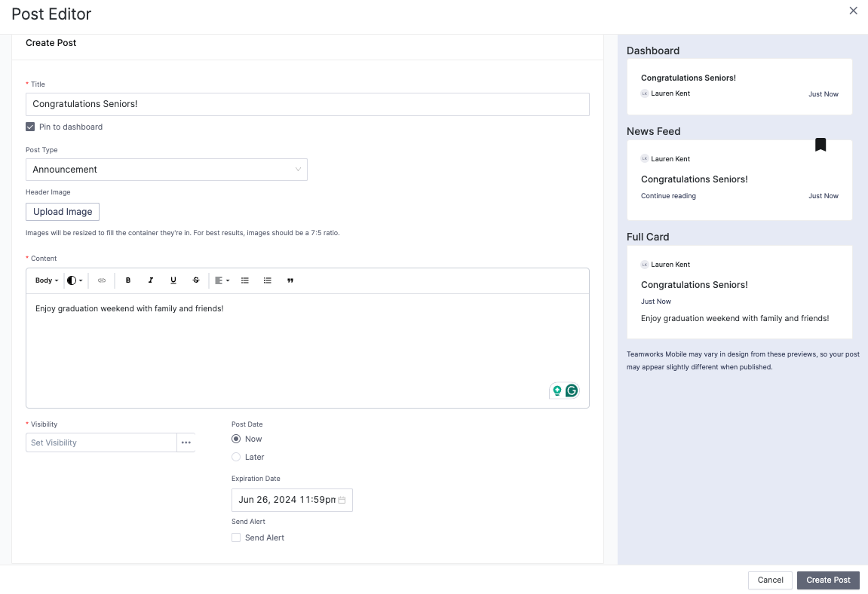Viewport: 868px width, 594px height.
Task: Click the Upload Image button
Action: (x=63, y=212)
